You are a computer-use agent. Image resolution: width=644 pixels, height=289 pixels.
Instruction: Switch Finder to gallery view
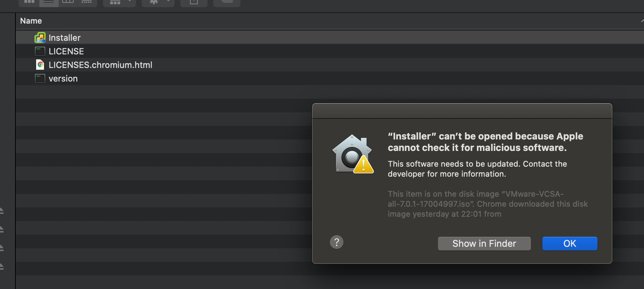pos(87,2)
